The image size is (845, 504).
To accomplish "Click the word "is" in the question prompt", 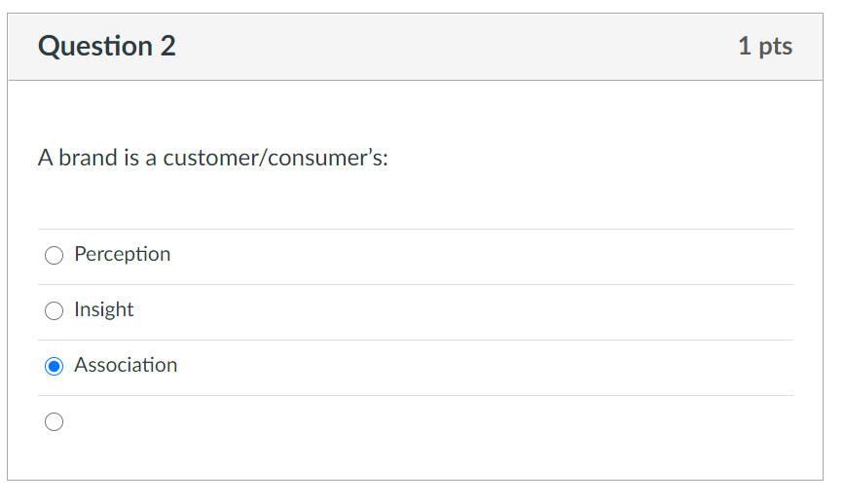I will click(x=131, y=158).
